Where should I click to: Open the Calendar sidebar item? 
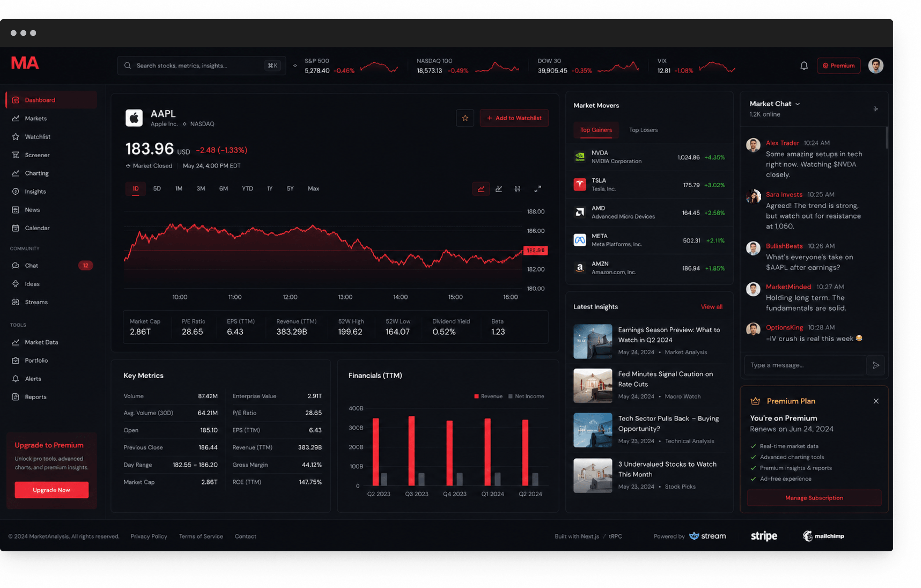point(52,228)
